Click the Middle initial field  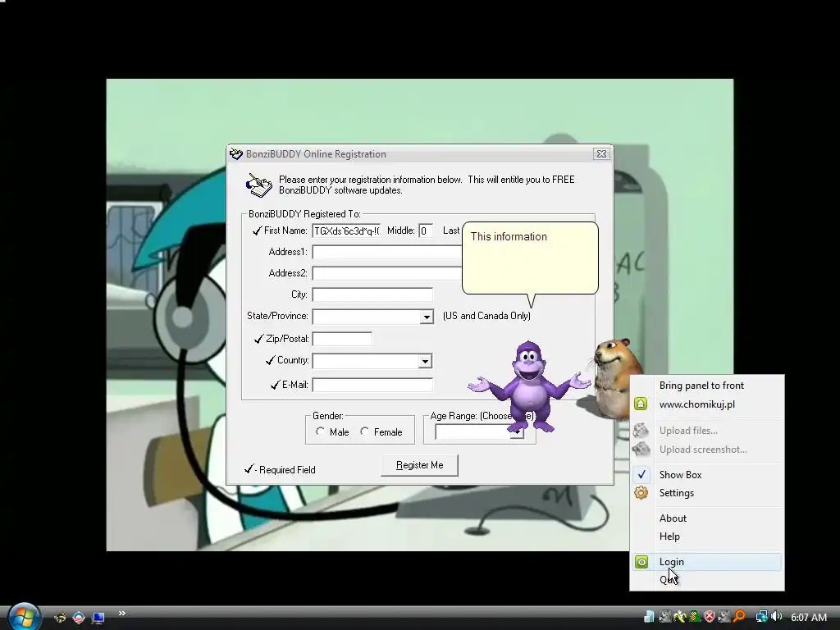click(426, 231)
